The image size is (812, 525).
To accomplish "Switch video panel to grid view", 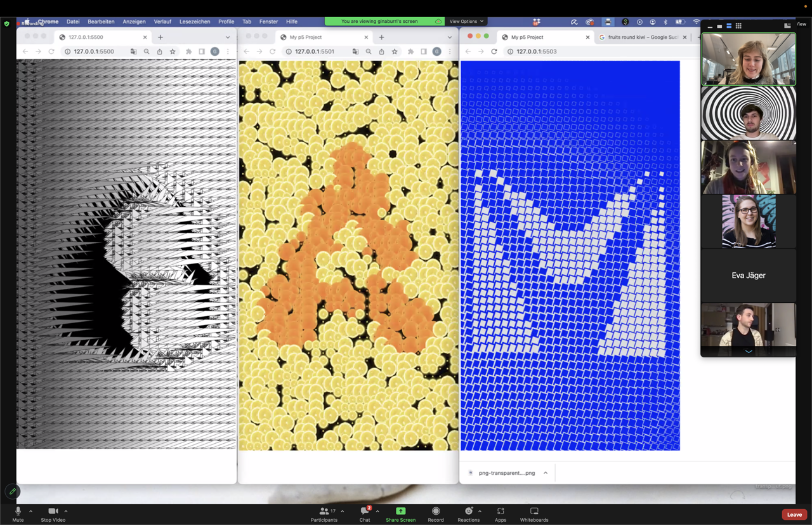I will tap(738, 26).
